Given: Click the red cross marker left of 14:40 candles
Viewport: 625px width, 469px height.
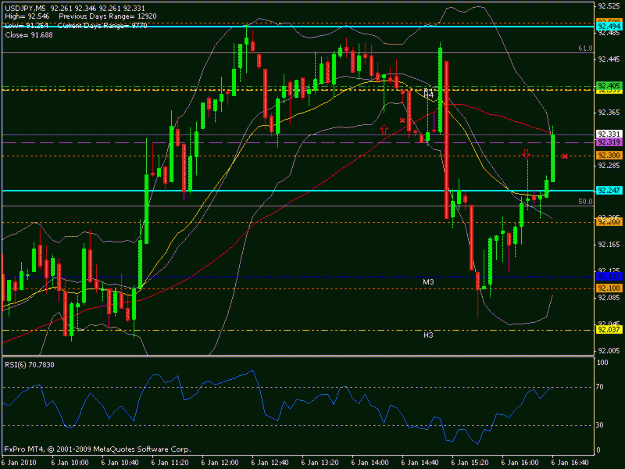Looking at the screenshot, I should (402, 120).
